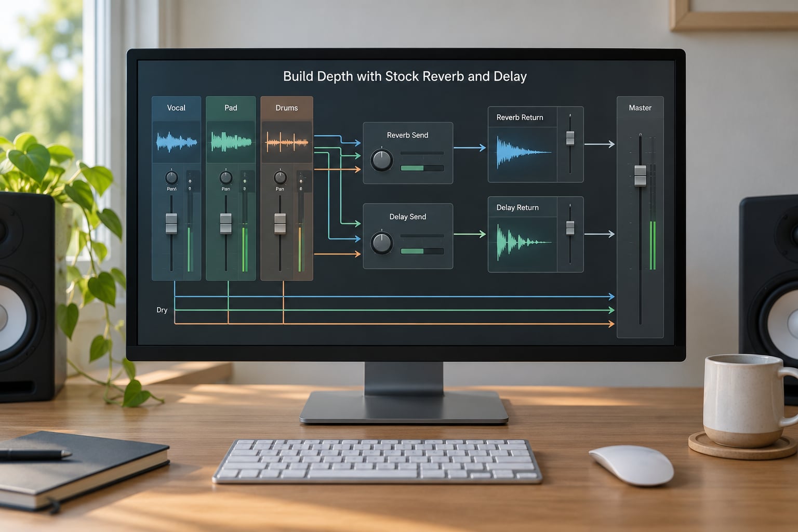Click the Drums channel volume fader
Screen dimensions: 798x532
[280, 223]
